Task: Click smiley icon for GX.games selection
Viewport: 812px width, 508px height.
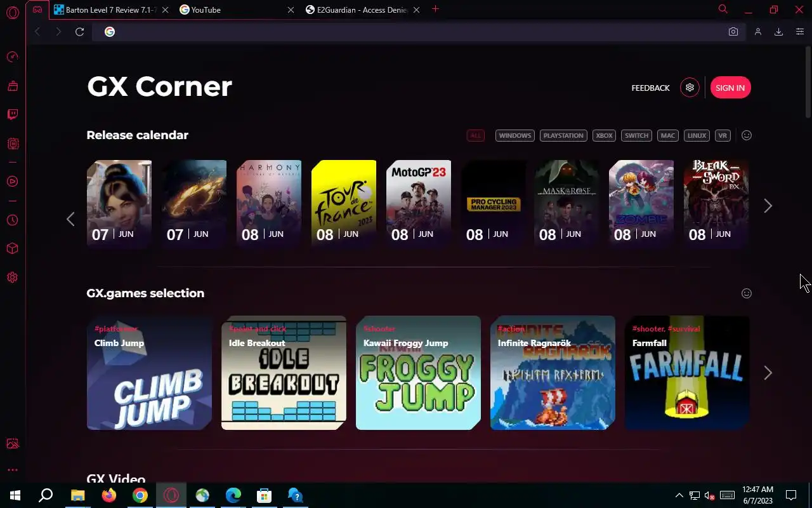Action: pos(747,293)
